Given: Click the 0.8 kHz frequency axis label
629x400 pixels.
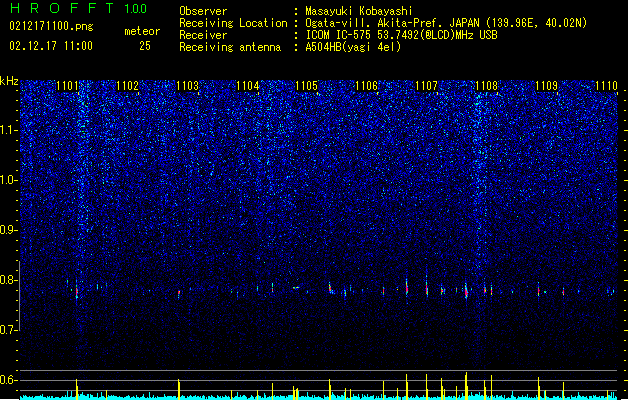Looking at the screenshot, I should tap(9, 280).
